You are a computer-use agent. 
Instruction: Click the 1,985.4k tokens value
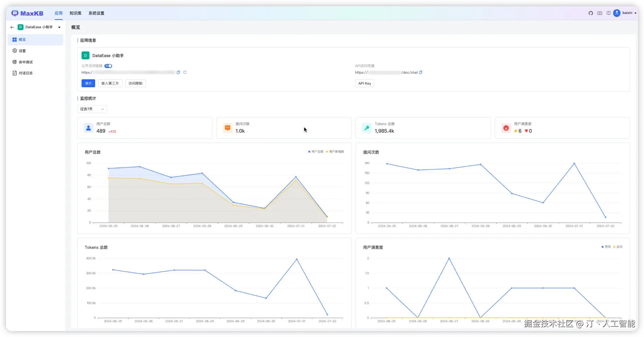pyautogui.click(x=384, y=131)
